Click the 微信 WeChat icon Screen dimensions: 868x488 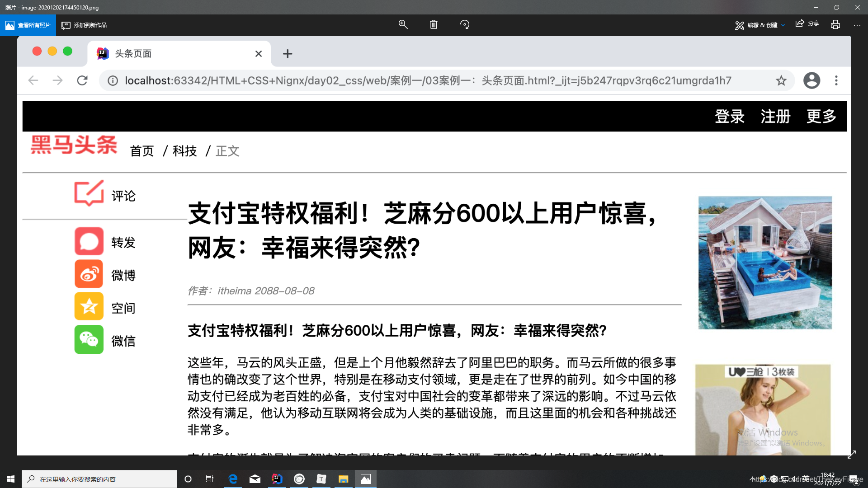(89, 339)
